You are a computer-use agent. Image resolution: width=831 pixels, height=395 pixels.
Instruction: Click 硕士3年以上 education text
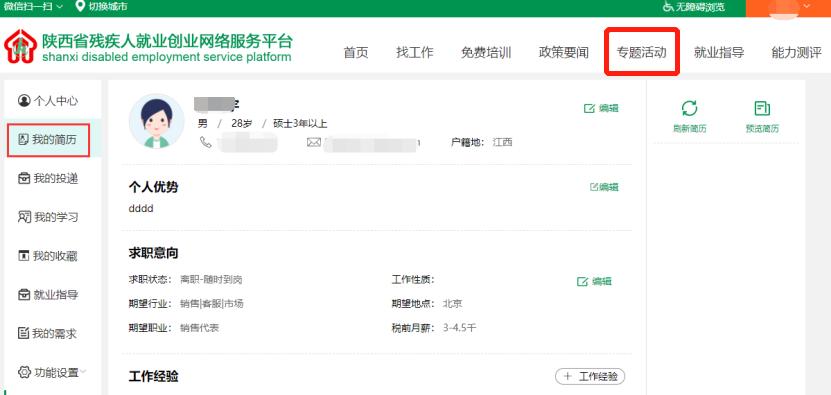pyautogui.click(x=300, y=124)
